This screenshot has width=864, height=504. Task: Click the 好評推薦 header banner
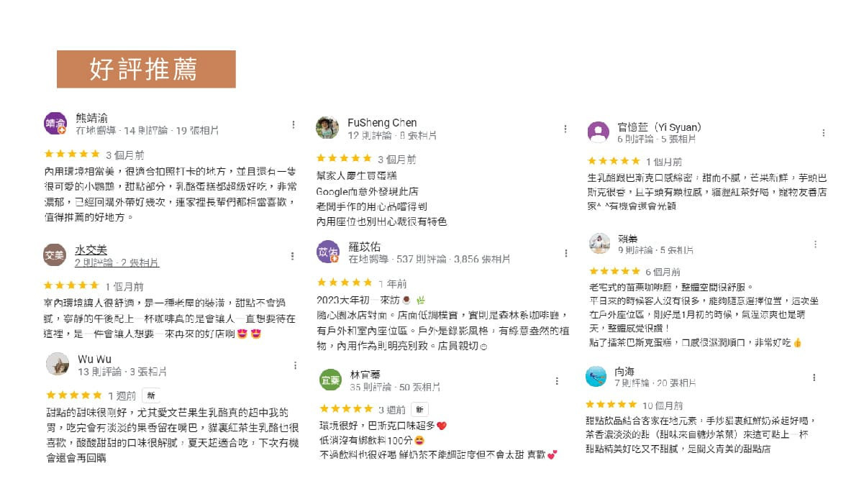146,69
